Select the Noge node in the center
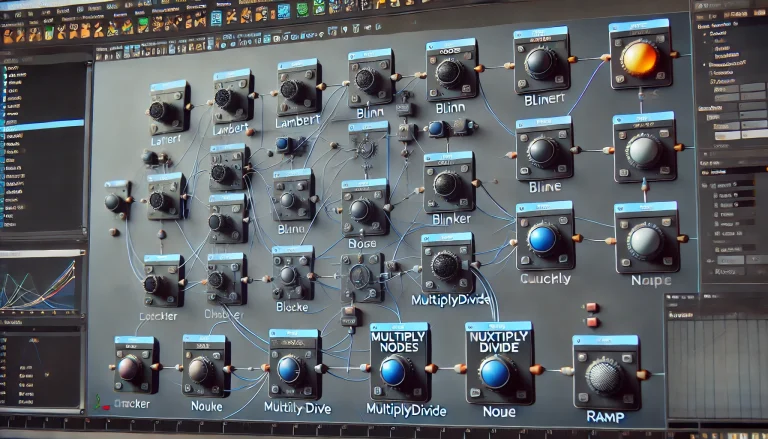Image resolution: width=768 pixels, height=439 pixels. (x=361, y=210)
